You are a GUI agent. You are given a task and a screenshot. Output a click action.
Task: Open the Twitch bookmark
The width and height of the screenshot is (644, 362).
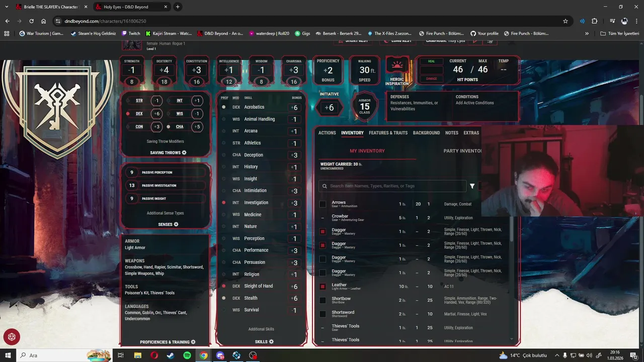click(x=131, y=33)
